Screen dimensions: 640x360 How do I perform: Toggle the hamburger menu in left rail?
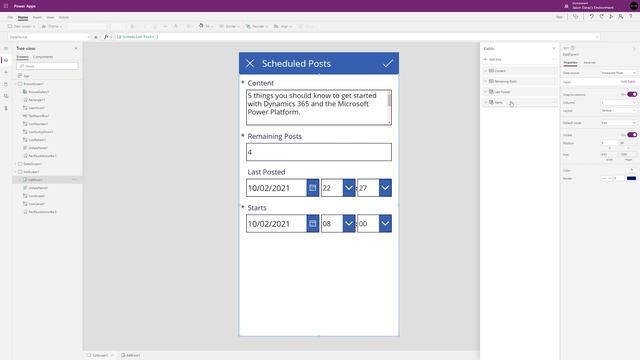click(x=6, y=48)
